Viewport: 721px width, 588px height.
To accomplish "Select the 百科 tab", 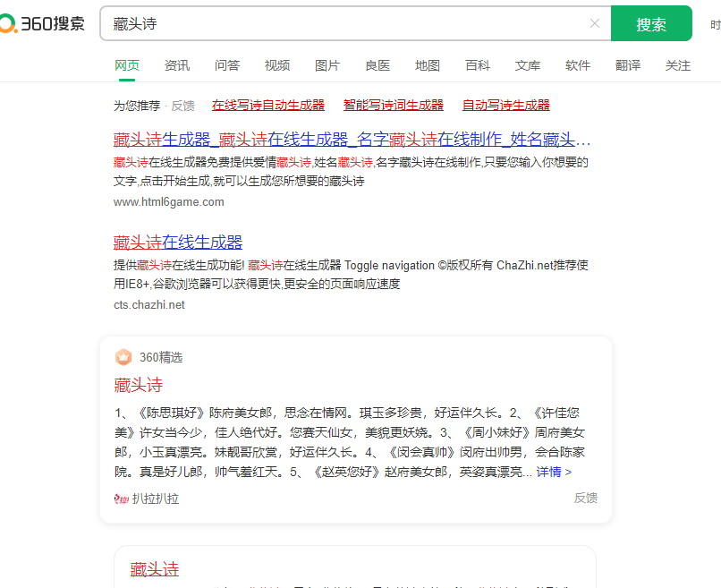I will 478,65.
